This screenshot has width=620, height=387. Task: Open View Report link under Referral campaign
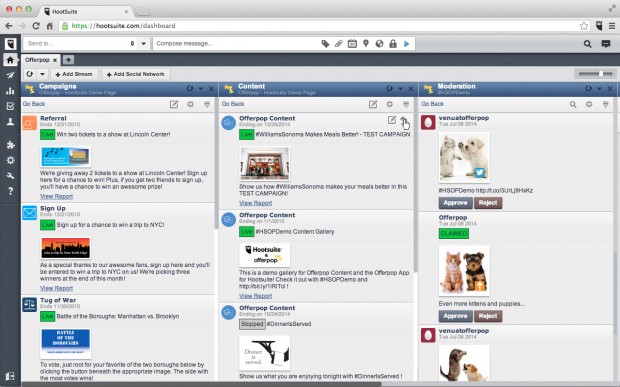(56, 196)
